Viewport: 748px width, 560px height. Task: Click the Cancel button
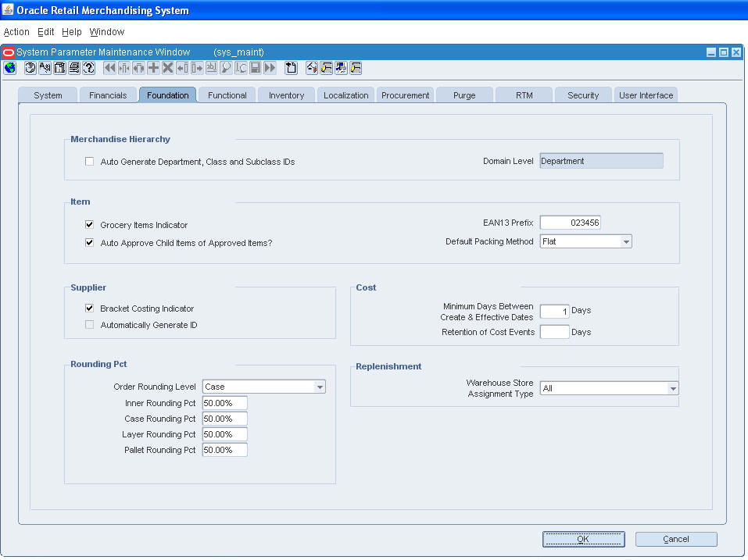(x=676, y=539)
